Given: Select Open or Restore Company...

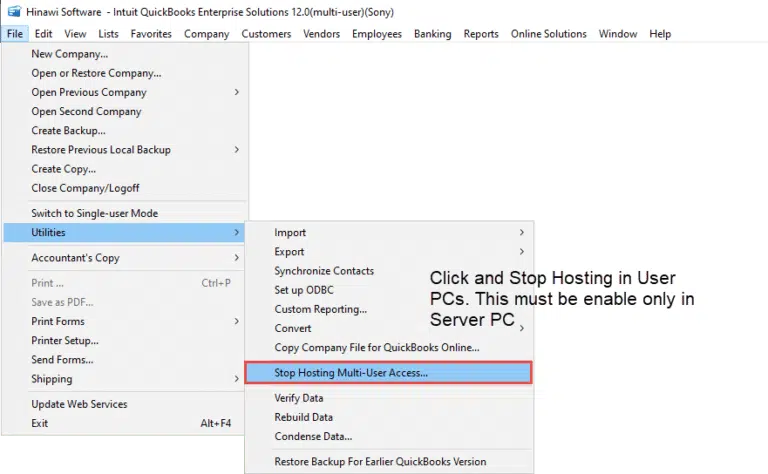Looking at the screenshot, I should [124, 73].
